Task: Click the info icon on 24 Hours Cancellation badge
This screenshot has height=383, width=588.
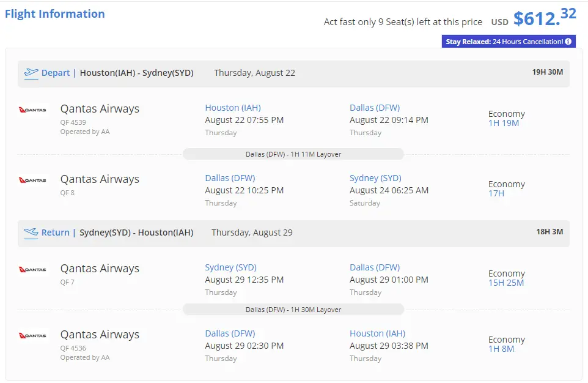Action: [x=568, y=42]
